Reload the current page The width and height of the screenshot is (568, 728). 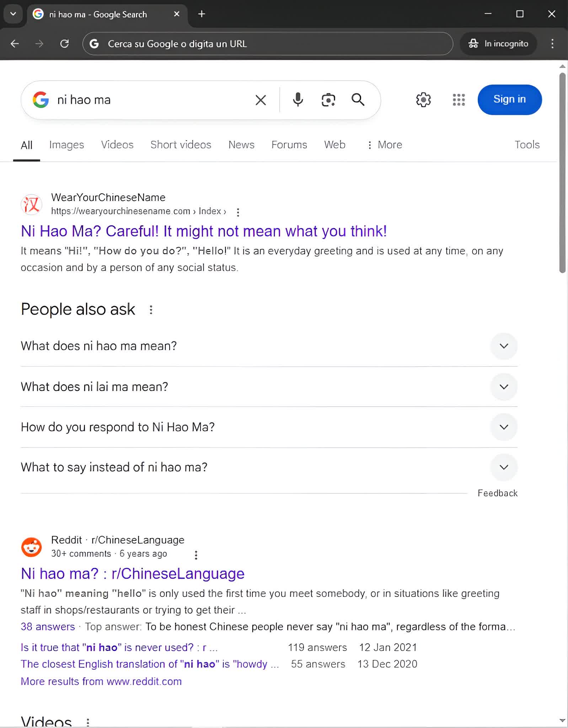click(64, 44)
